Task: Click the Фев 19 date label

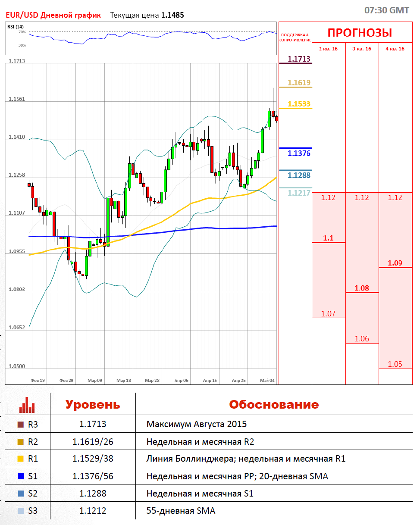Action: [x=38, y=381]
